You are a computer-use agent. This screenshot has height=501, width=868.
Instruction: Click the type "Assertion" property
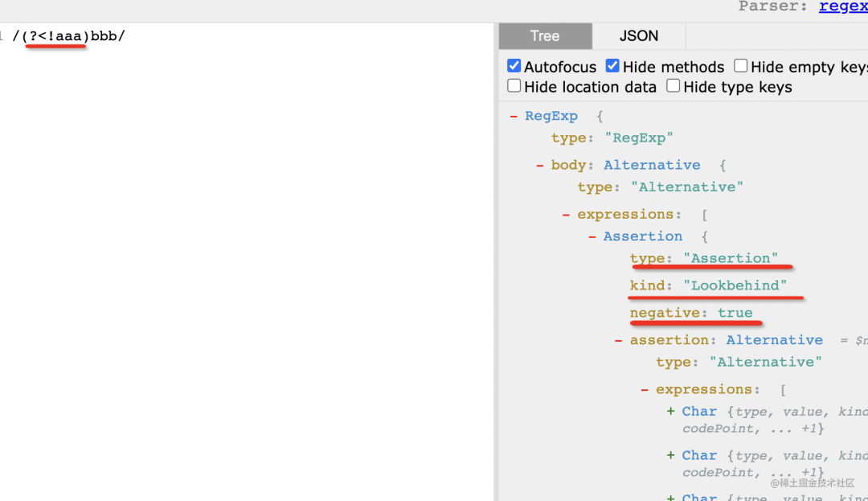[x=703, y=258]
